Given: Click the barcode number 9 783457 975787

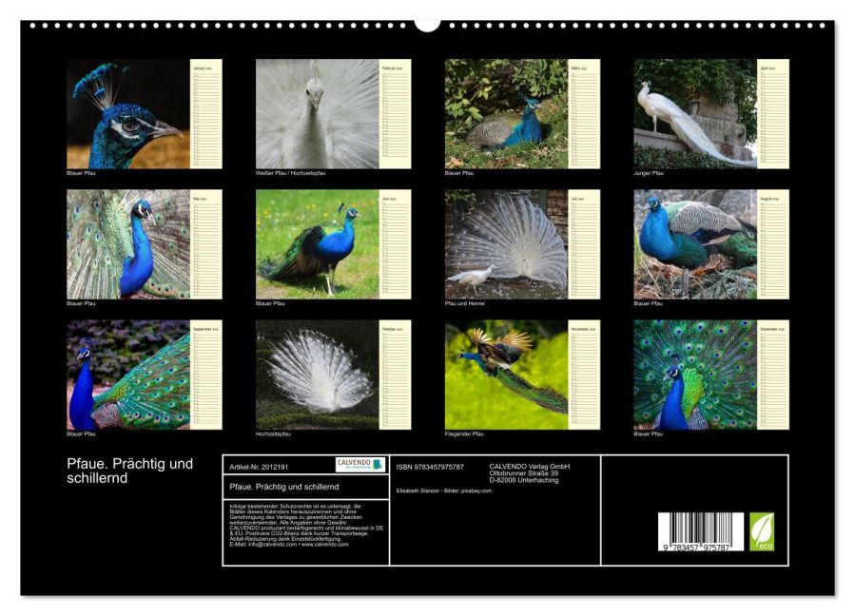Looking at the screenshot, I should click(697, 548).
